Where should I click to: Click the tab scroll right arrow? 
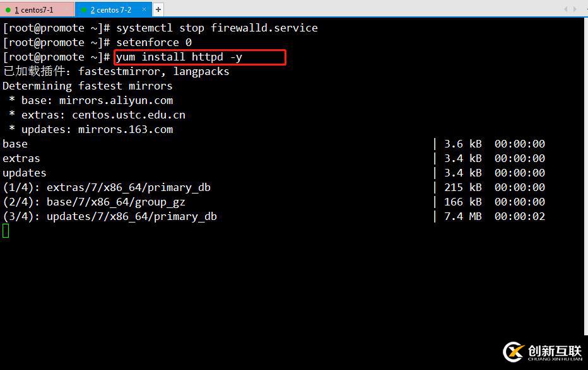[575, 9]
